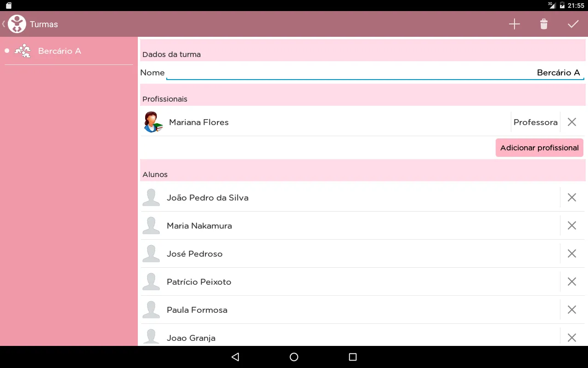Select student name Joao Granja
Screen dimensions: 588x368
(x=191, y=338)
